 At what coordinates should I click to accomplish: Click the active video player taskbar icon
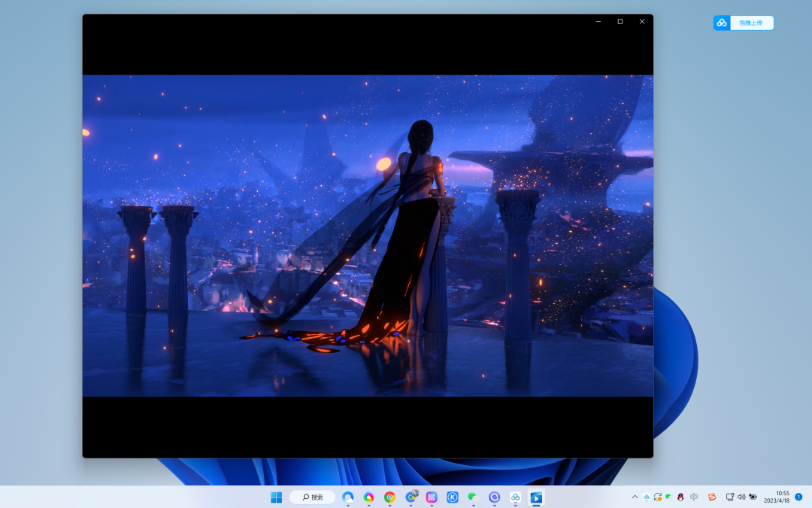(536, 497)
